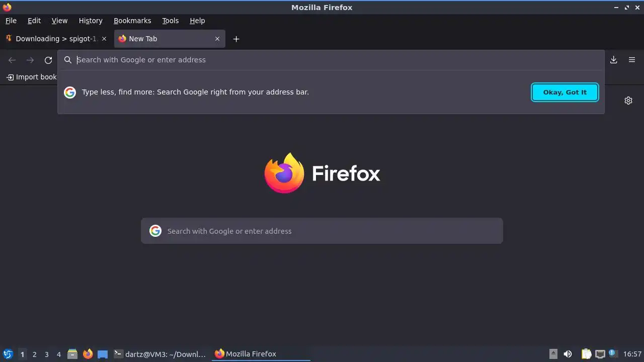
Task: Open the View menu
Action: 59,21
